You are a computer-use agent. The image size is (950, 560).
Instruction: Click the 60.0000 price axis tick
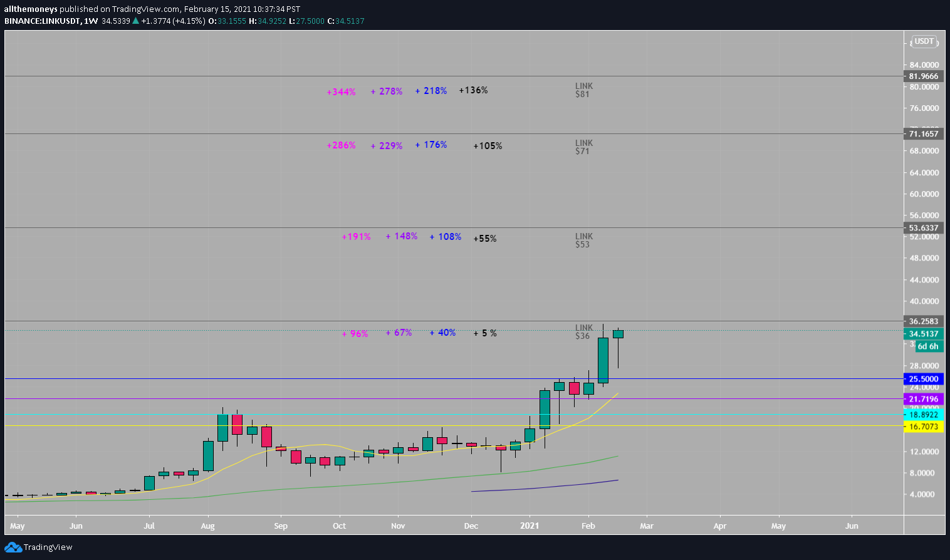tap(924, 194)
